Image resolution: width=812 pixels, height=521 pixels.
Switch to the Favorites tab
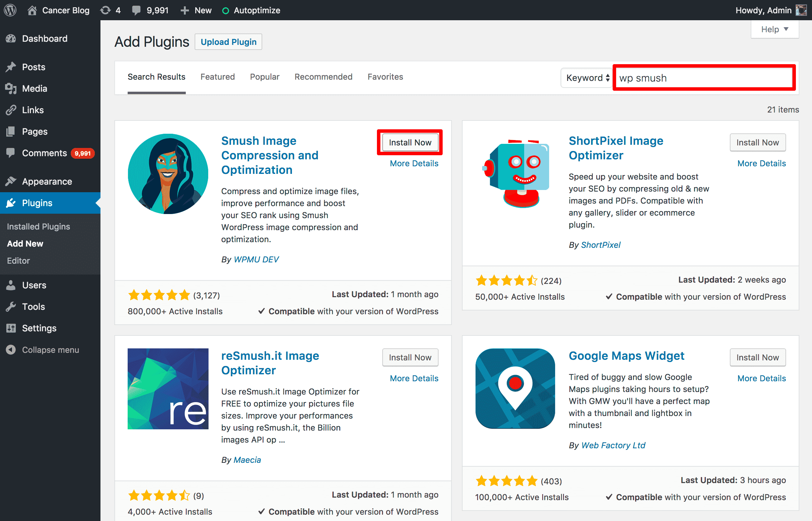pos(385,77)
